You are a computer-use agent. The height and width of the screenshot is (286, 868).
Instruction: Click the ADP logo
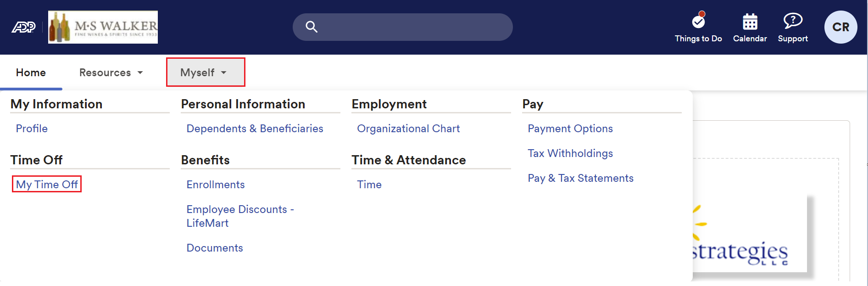[23, 27]
